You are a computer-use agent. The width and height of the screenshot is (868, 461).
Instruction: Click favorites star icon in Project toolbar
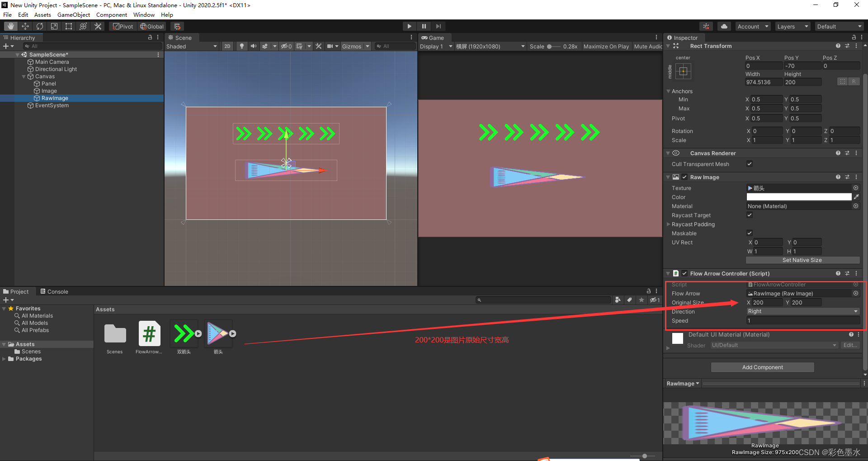pos(641,299)
